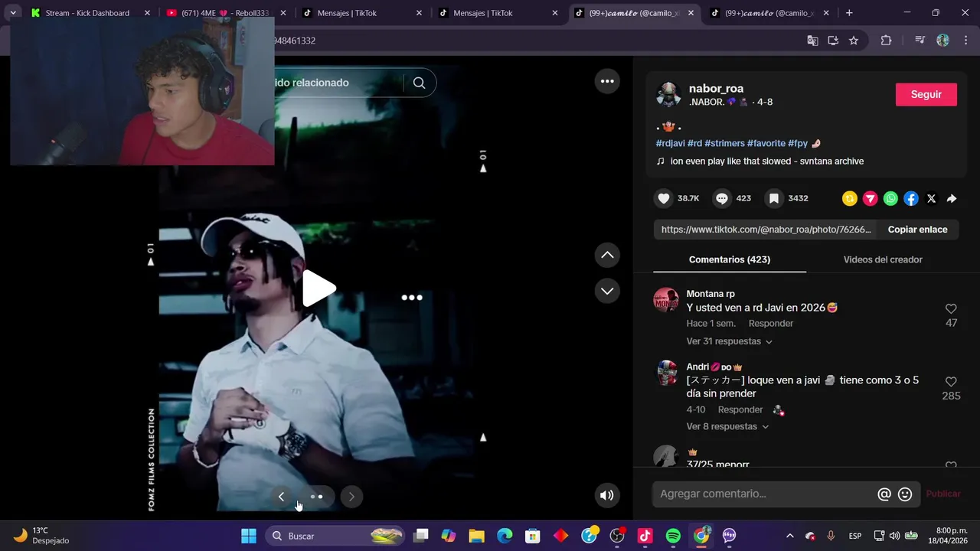Image resolution: width=980 pixels, height=551 pixels.
Task: Open the #rdjavi hashtag
Action: tap(671, 143)
